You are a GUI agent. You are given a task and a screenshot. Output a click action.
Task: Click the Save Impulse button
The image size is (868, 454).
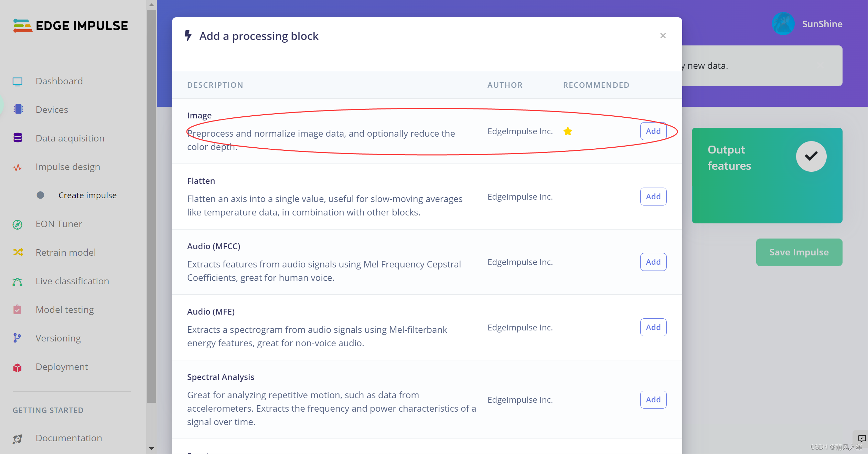click(799, 252)
